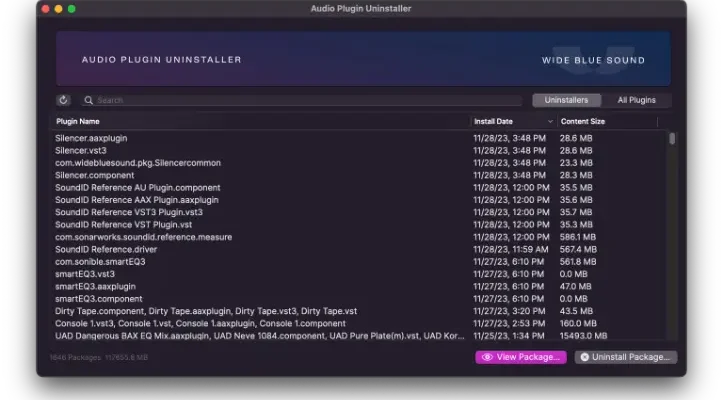Switch to the All Plugins tab

[636, 100]
